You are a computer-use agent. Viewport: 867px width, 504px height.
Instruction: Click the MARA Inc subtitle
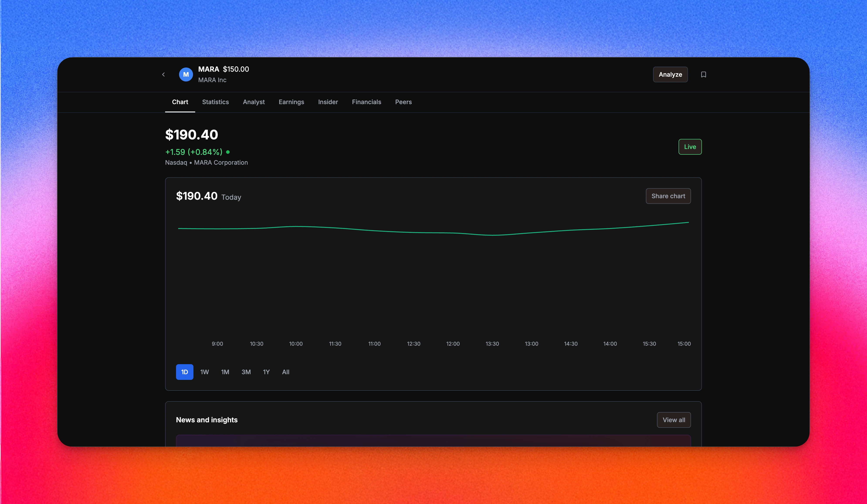(212, 80)
